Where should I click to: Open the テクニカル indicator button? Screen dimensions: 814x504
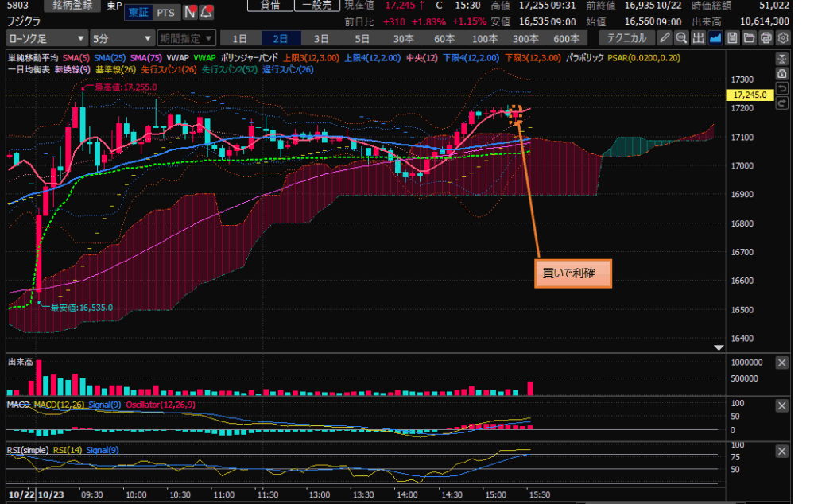[x=626, y=37]
